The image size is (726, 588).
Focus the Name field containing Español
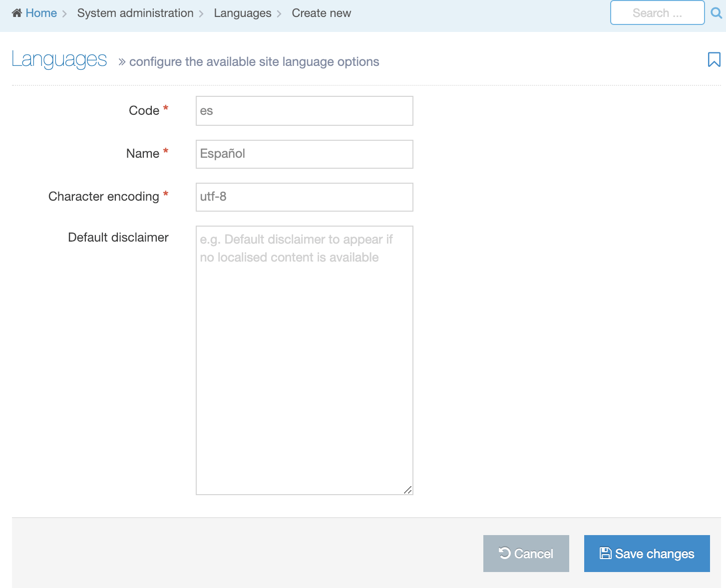[x=304, y=154]
